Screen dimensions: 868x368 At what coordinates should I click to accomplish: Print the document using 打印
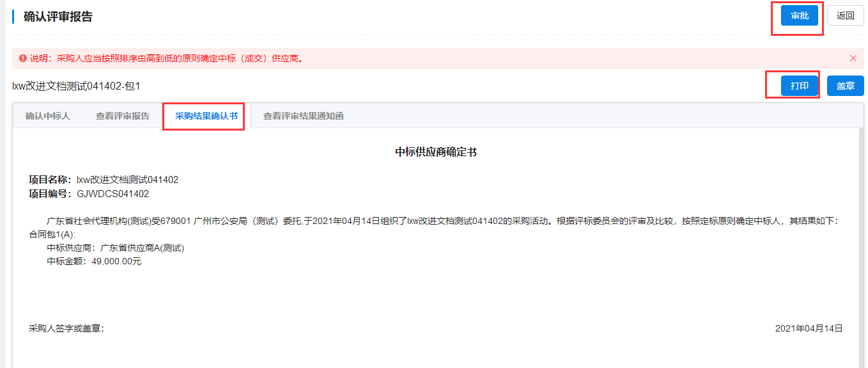(799, 86)
